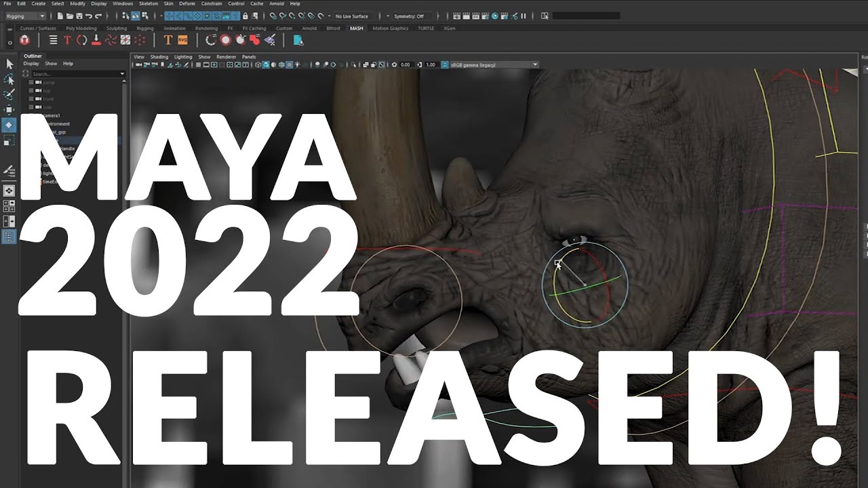Screen dimensions: 868x488
Task: Expand the side camera node in Outliner
Action: click(31, 107)
